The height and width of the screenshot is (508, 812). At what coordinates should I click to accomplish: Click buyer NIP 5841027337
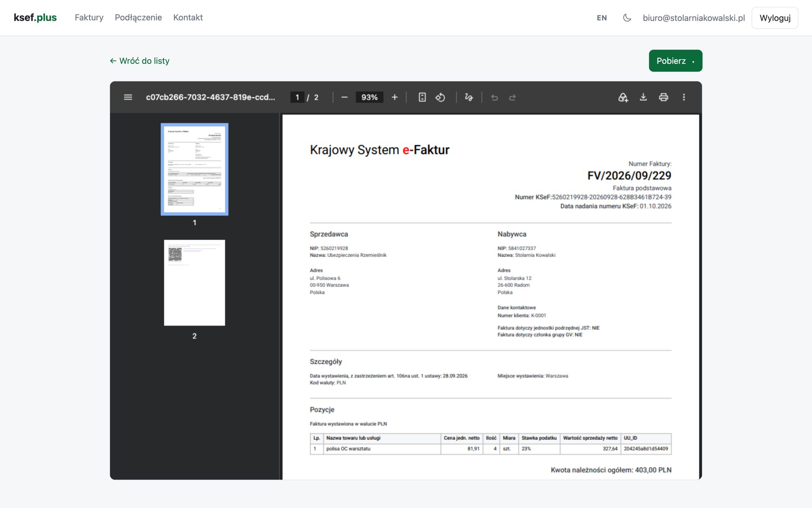click(x=522, y=248)
